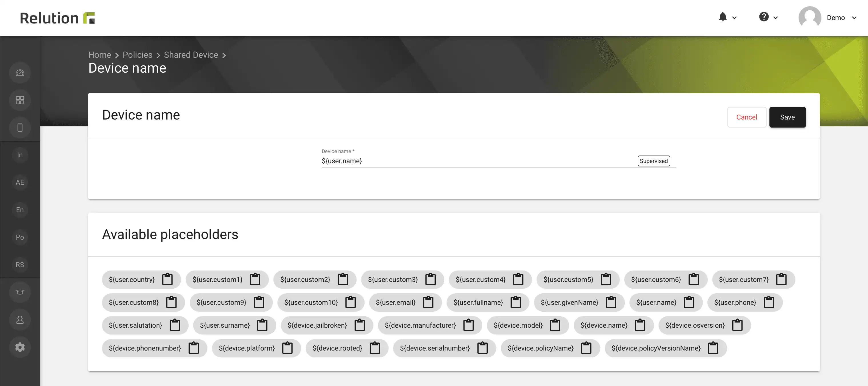Select the 'En' sidebar item

coord(20,210)
